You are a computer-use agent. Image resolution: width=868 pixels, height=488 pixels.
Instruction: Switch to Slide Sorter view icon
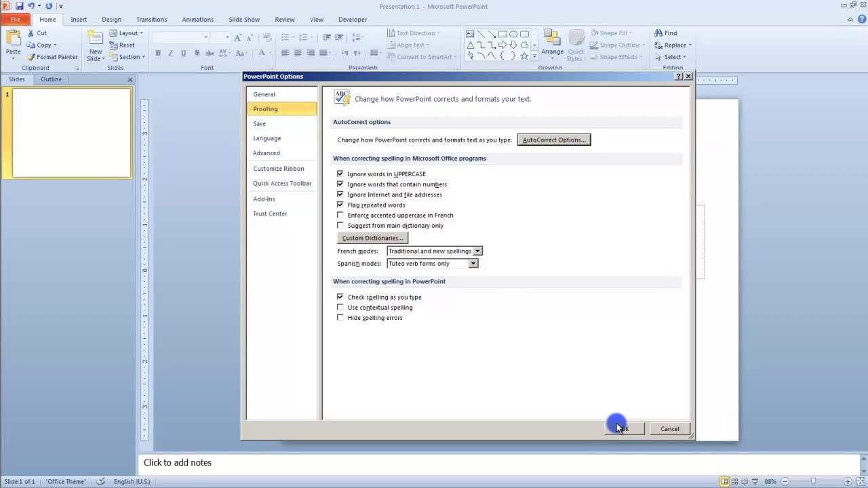tap(736, 481)
